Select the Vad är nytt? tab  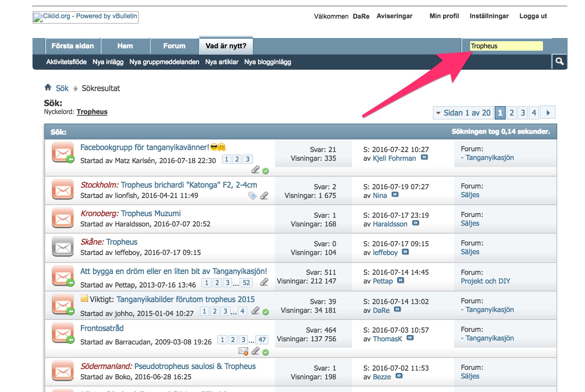[x=226, y=46]
